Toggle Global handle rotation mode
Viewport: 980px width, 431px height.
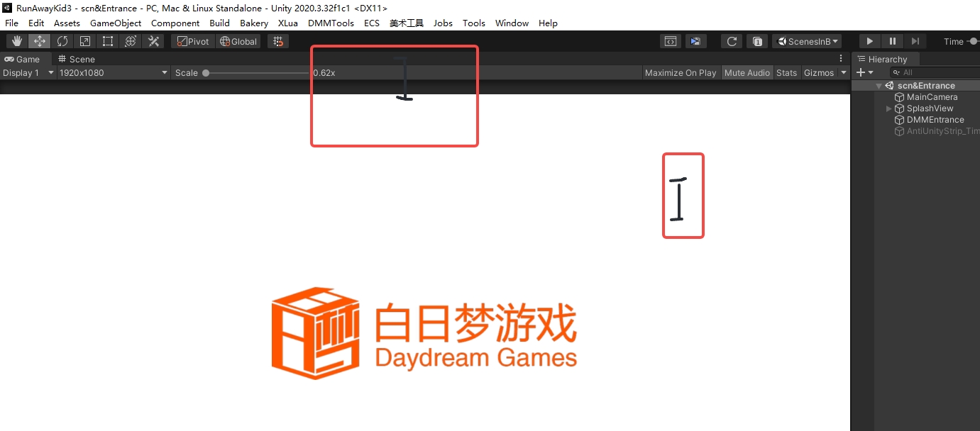(238, 41)
